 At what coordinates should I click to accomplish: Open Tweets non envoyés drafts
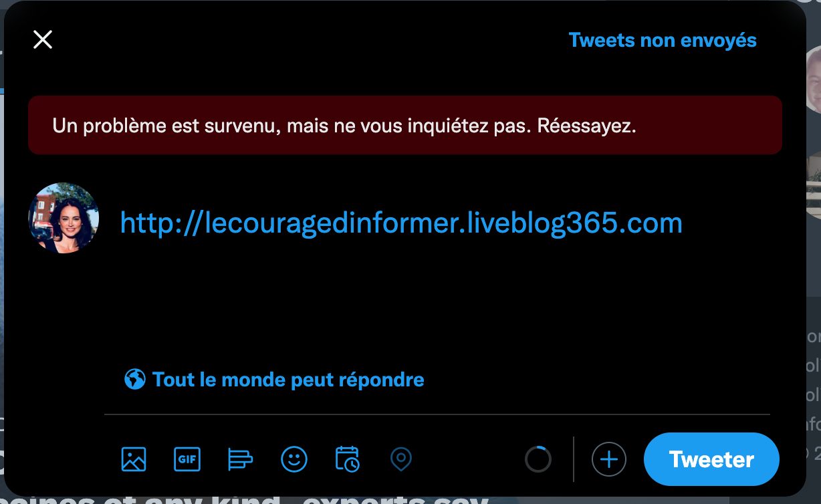663,40
